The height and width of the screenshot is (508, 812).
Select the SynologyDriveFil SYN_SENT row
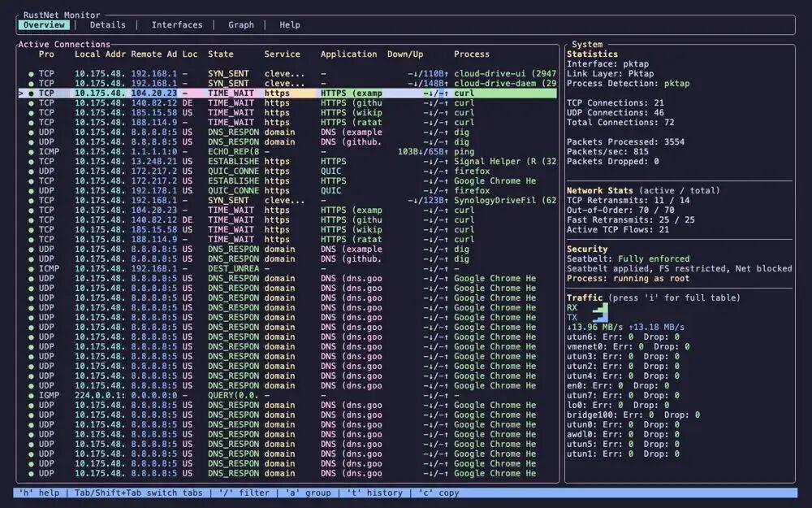pyautogui.click(x=288, y=201)
